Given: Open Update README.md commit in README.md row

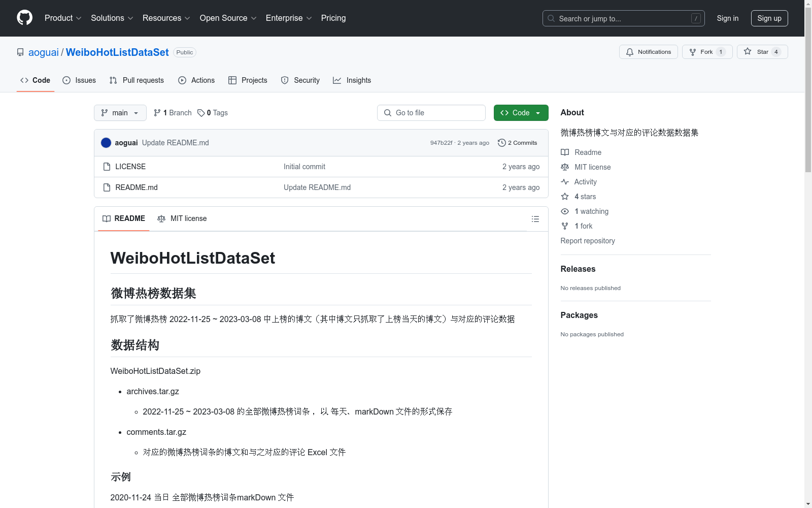Looking at the screenshot, I should pos(317,187).
